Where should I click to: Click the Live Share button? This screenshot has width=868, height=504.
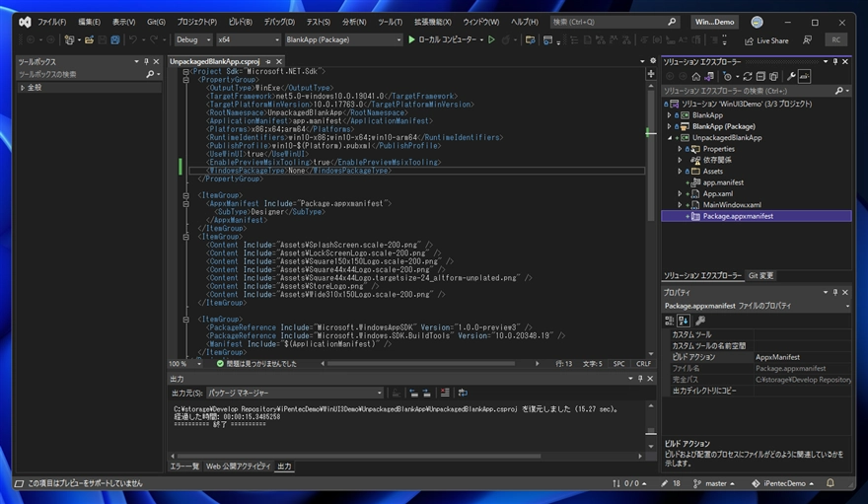(766, 40)
